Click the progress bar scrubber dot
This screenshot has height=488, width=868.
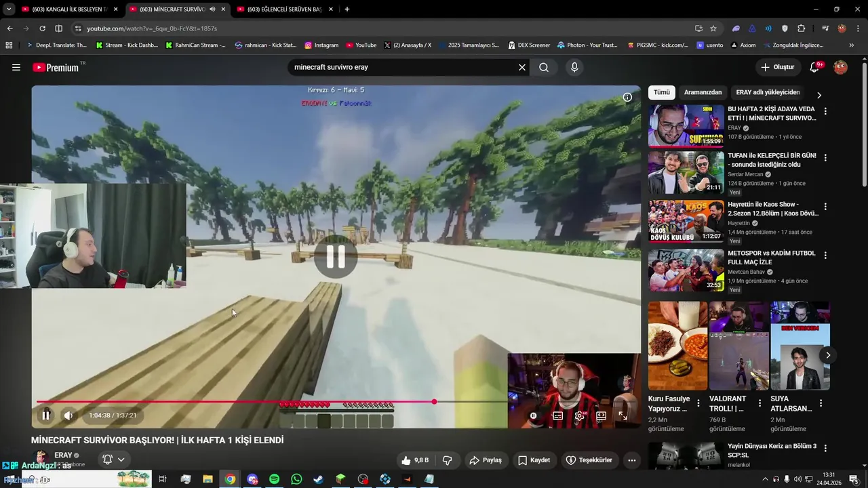point(434,402)
